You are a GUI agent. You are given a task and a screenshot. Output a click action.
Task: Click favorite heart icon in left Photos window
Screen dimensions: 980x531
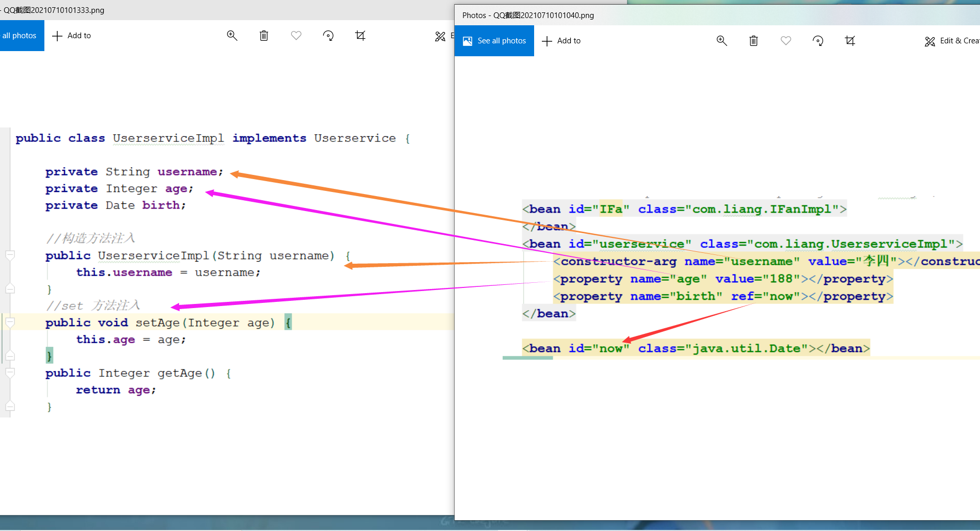[296, 36]
